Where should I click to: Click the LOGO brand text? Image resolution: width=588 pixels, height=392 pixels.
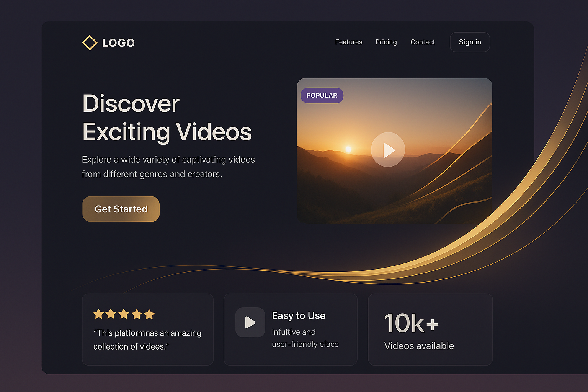[x=119, y=43]
